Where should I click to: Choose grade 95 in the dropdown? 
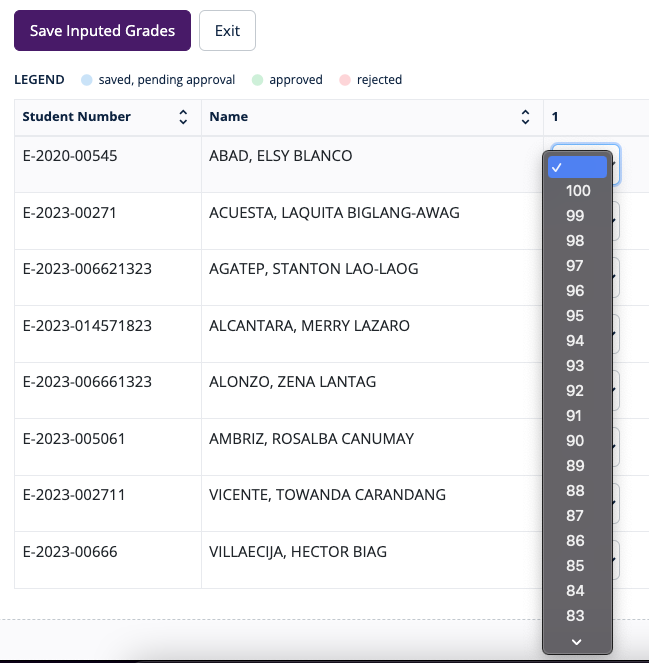pos(575,316)
